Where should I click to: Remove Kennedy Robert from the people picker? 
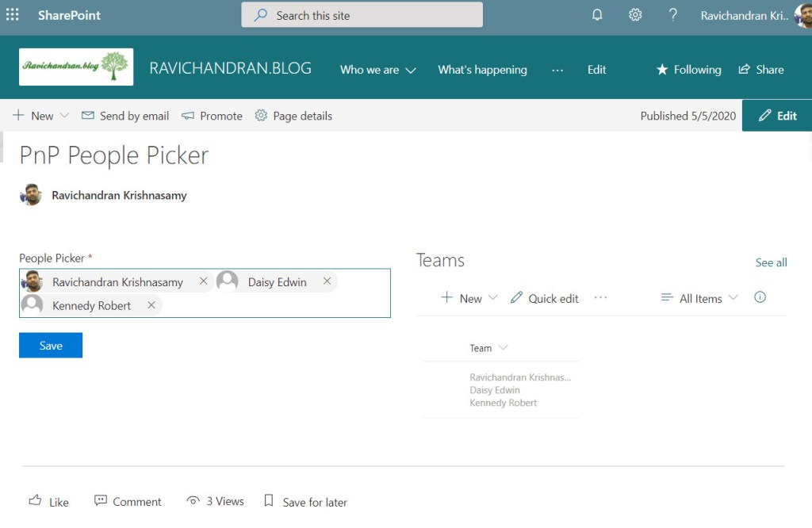click(x=151, y=304)
